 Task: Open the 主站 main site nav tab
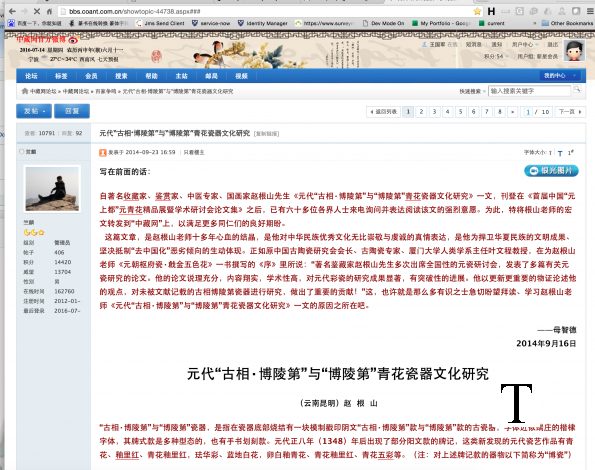point(181,76)
